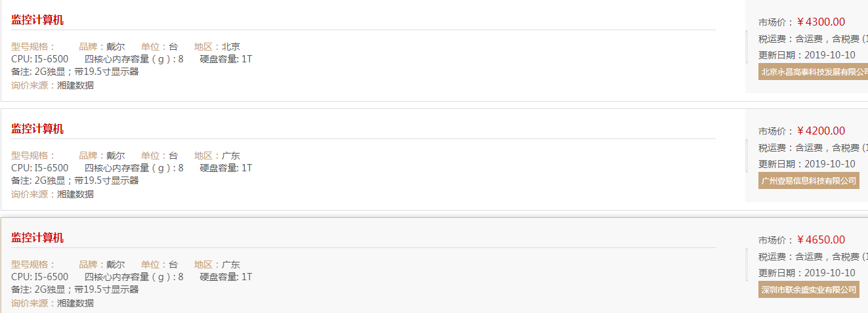
Task: Click 单位：台 in the ¥4200.00 listing
Action: 159,156
